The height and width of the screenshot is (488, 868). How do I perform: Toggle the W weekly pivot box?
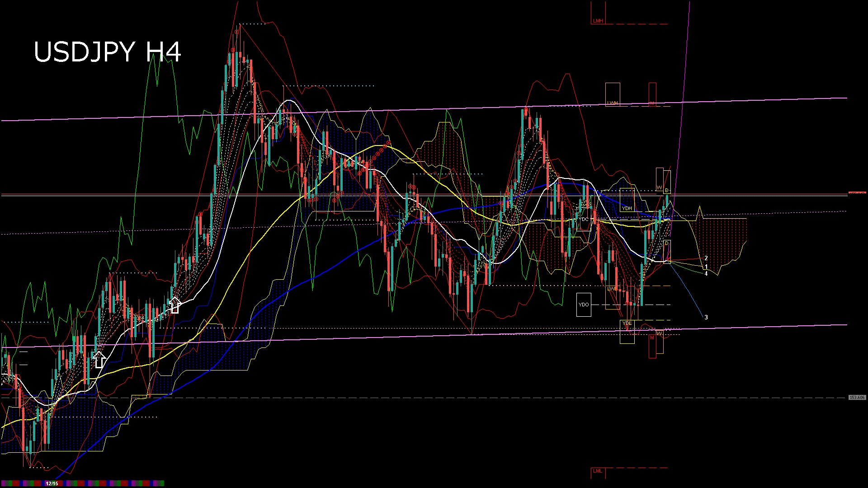pyautogui.click(x=659, y=187)
